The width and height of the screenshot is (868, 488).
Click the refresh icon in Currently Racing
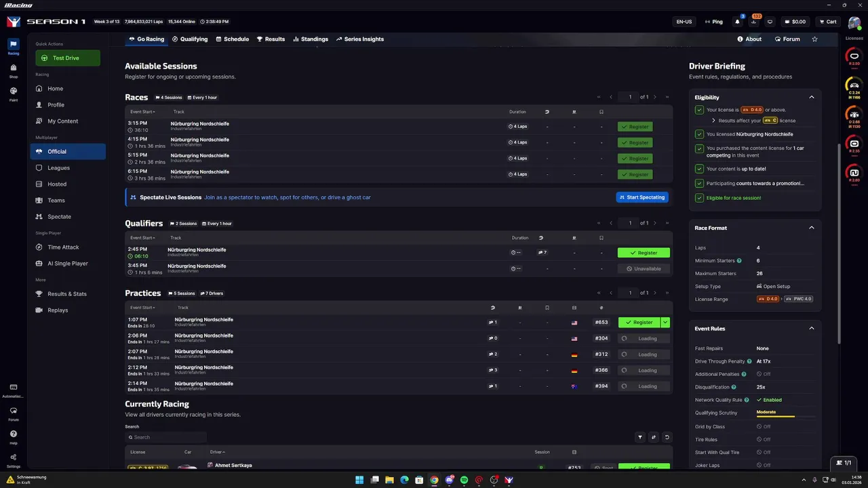(667, 437)
